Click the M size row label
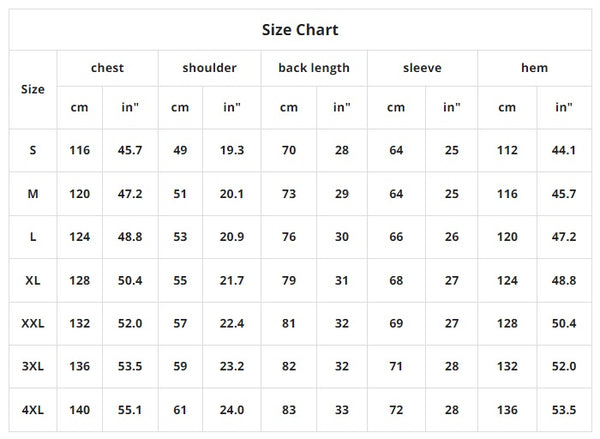Image resolution: width=600 pixels, height=439 pixels. tap(33, 194)
